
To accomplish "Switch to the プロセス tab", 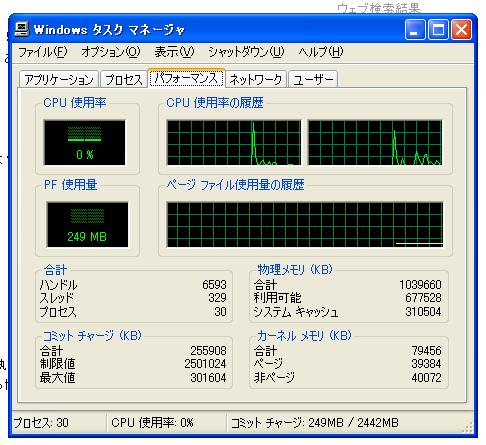I will pos(124,79).
